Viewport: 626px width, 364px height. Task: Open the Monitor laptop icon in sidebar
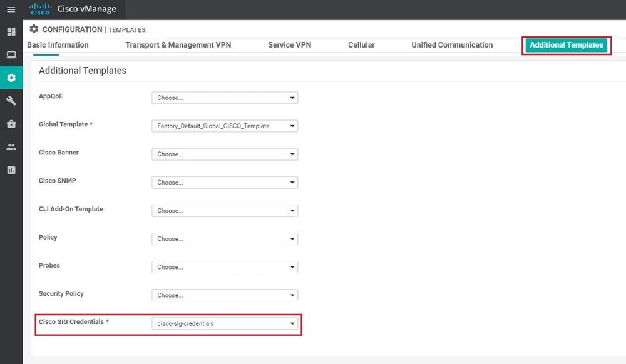[x=11, y=55]
